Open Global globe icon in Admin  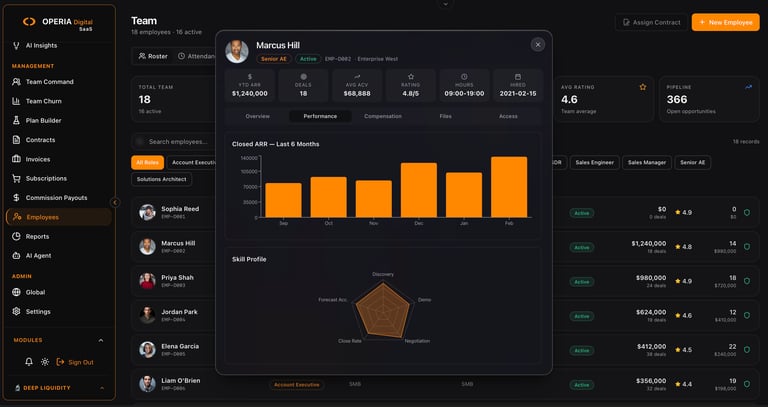tap(16, 292)
